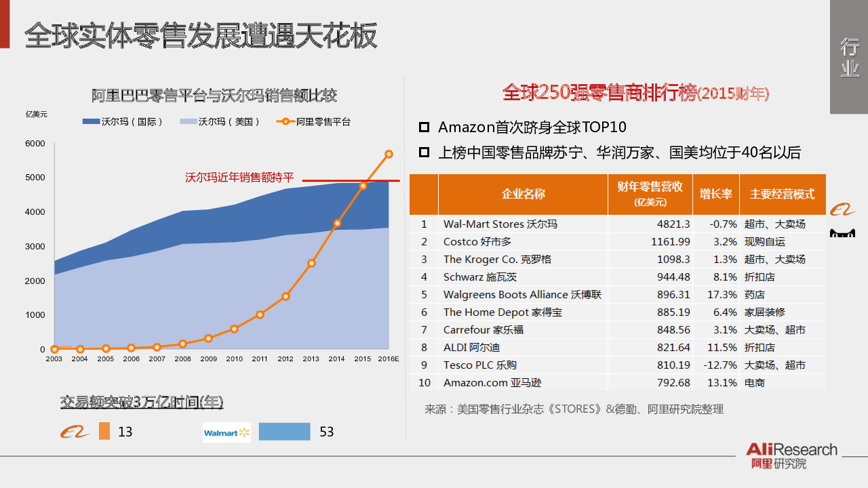Click the square bullet before 上榜中国零售品牌
This screenshot has width=868, height=488.
pos(424,152)
